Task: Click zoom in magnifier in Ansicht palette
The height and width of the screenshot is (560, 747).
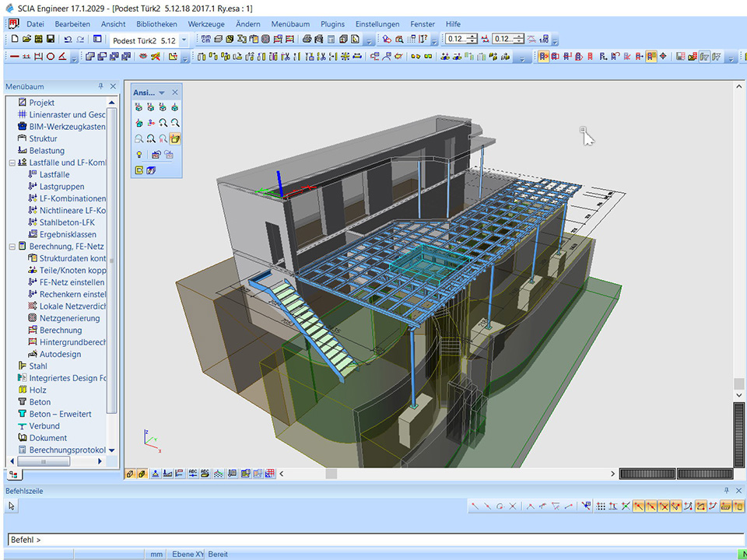Action: tap(163, 123)
